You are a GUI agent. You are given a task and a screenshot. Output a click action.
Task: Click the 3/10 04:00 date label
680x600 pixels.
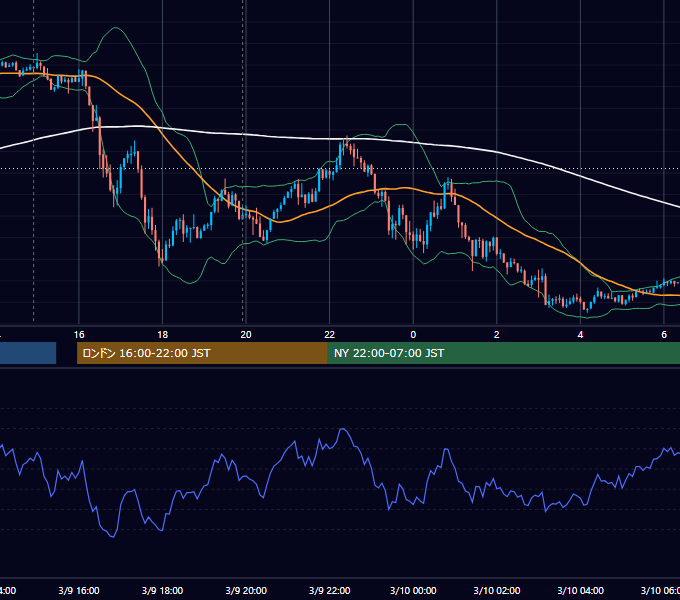coord(580,591)
